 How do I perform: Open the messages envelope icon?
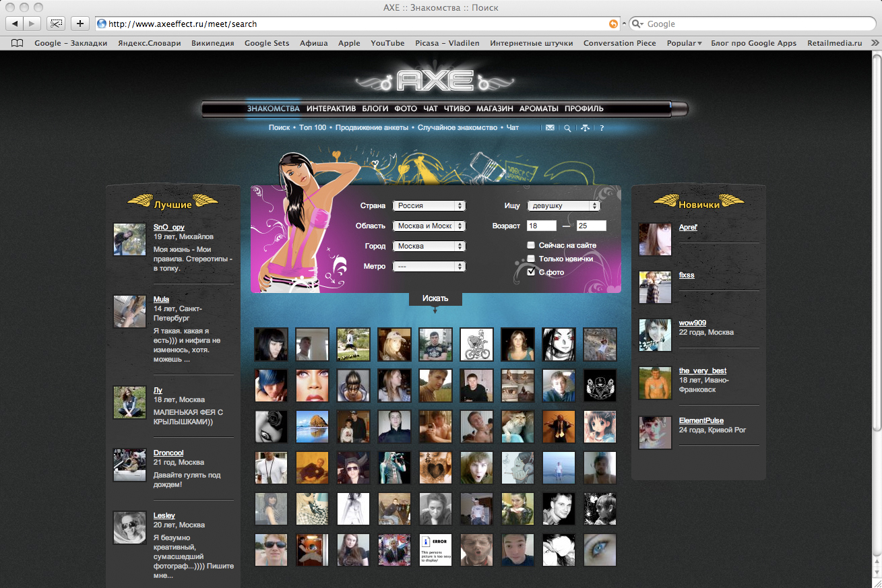coord(550,128)
